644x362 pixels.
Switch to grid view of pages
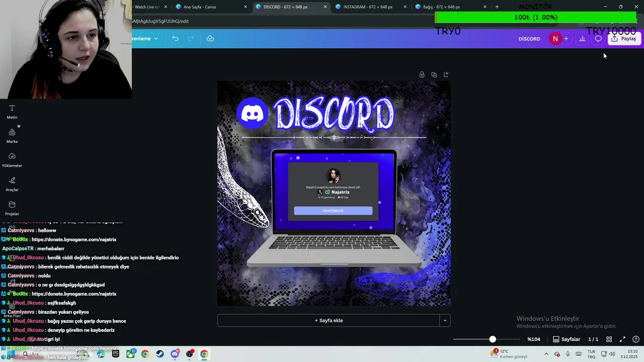click(x=609, y=339)
